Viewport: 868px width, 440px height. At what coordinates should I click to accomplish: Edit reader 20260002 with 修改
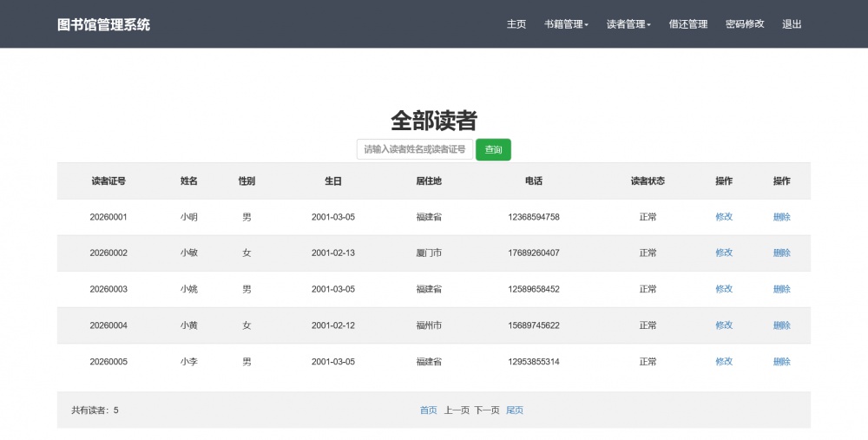coord(724,253)
